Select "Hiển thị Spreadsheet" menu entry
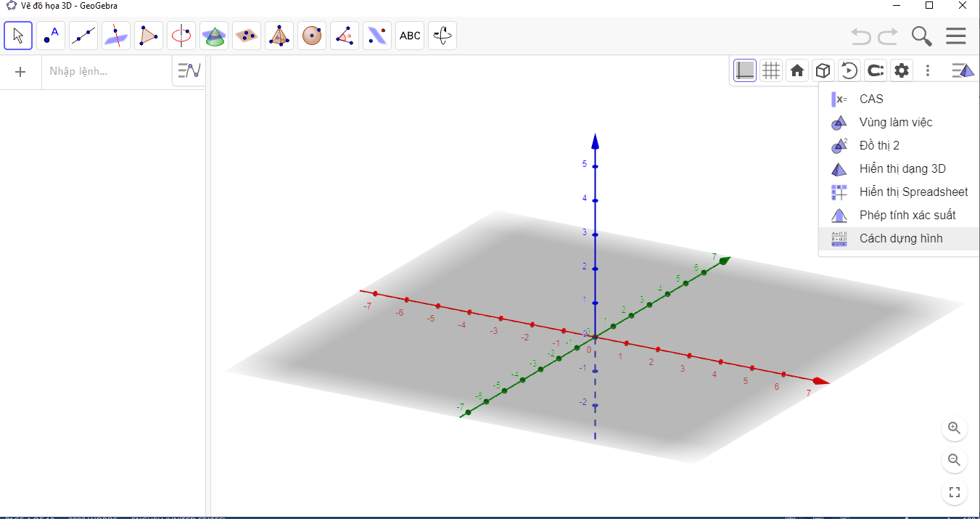Viewport: 980px width, 519px height. click(913, 192)
